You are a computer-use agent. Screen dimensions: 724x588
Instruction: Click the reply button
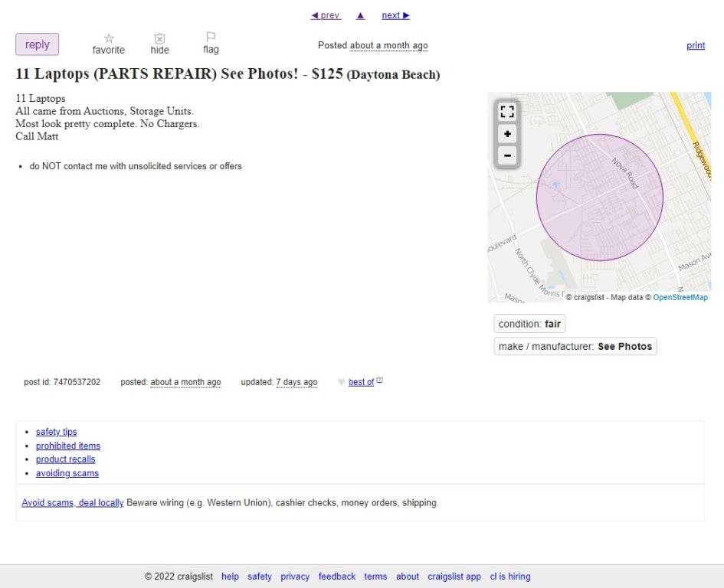(x=37, y=44)
